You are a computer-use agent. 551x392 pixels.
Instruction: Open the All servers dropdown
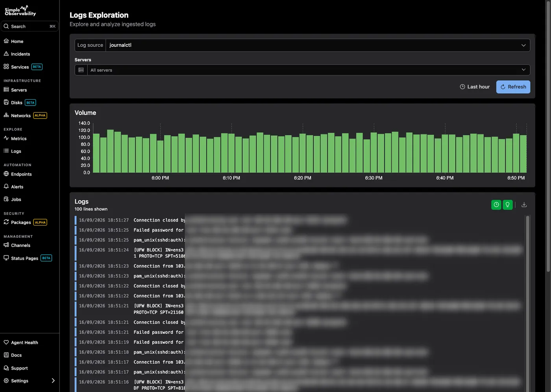309,70
